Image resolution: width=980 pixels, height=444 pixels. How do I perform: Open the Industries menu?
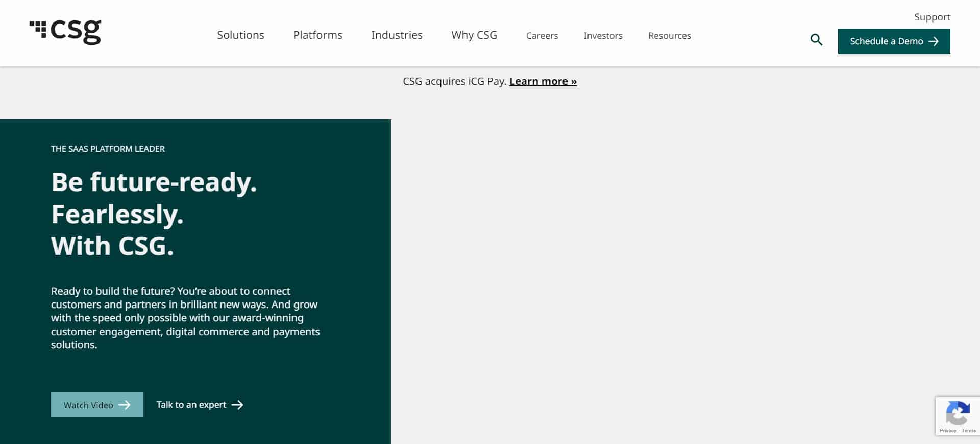pos(397,35)
